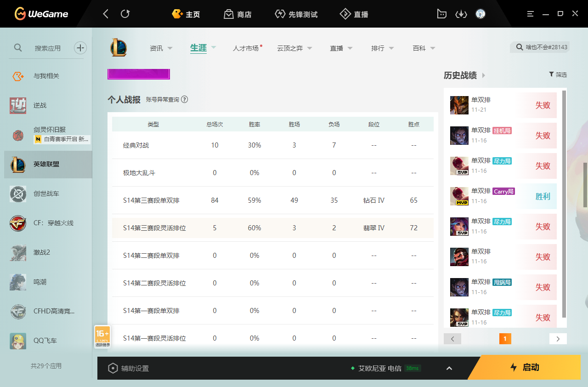588x387 pixels.
Task: Expand the server list up chevron
Action: (x=449, y=368)
